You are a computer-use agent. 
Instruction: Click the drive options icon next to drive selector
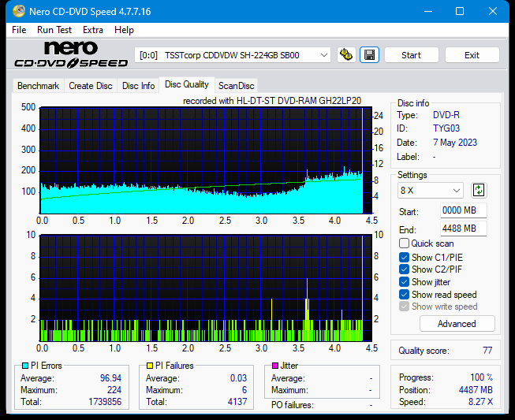[x=345, y=55]
